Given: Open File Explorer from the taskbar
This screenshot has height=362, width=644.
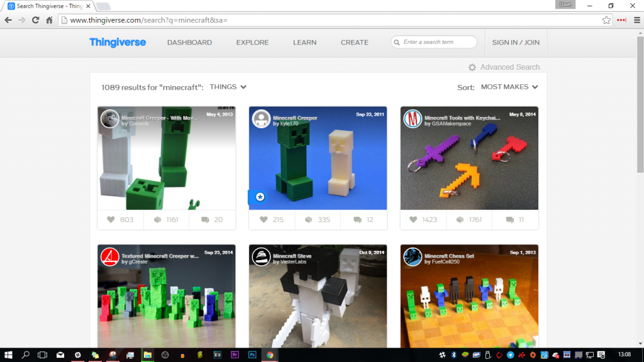Looking at the screenshot, I should coord(147,355).
